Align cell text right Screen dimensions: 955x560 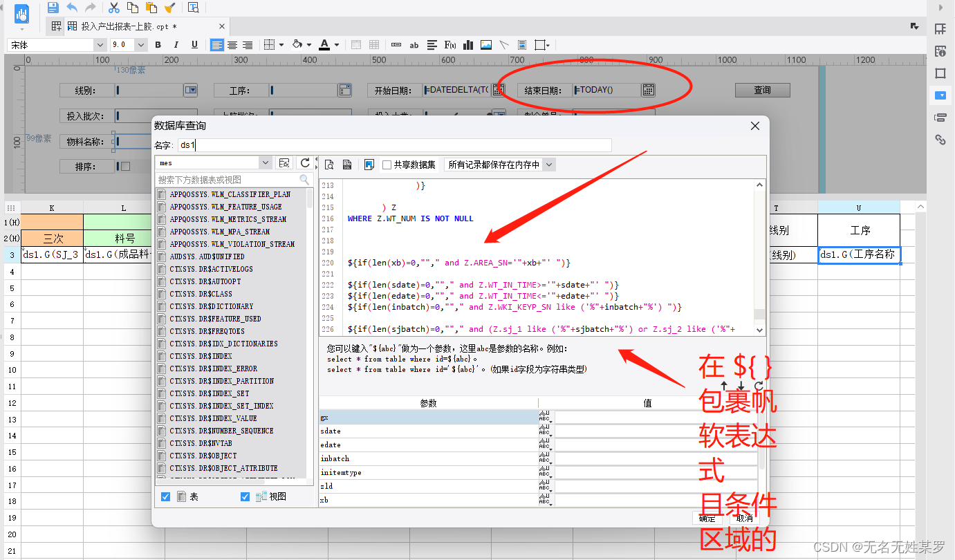click(x=248, y=45)
